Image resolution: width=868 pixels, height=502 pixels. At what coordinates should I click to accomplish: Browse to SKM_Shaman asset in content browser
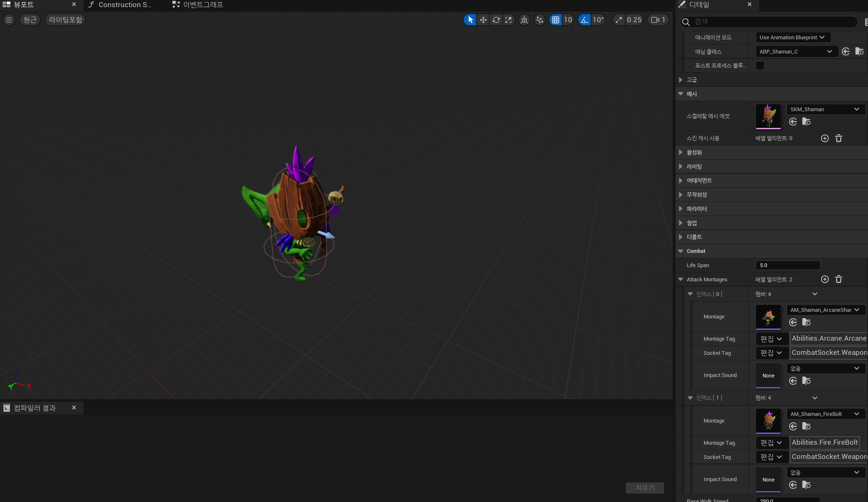coord(807,122)
